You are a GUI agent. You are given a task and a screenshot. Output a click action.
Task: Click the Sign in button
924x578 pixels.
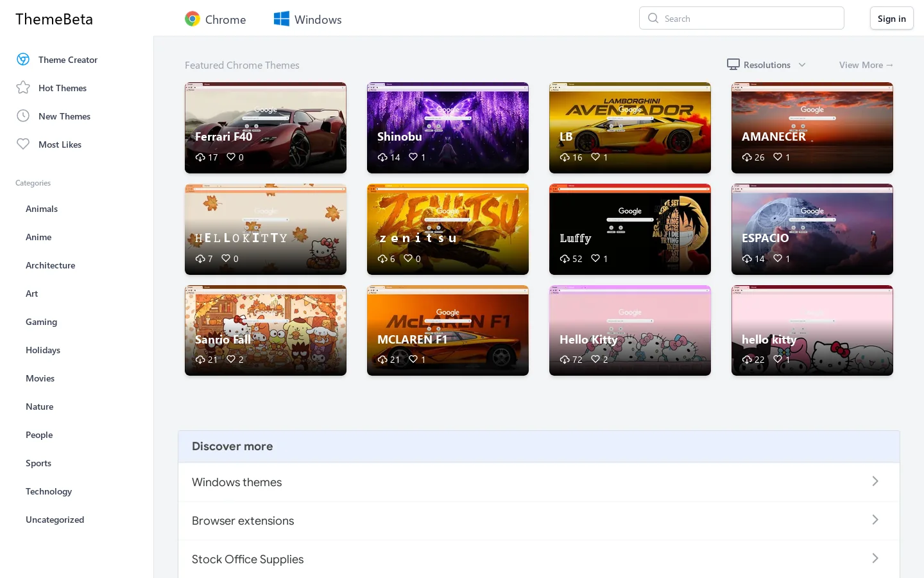click(892, 19)
